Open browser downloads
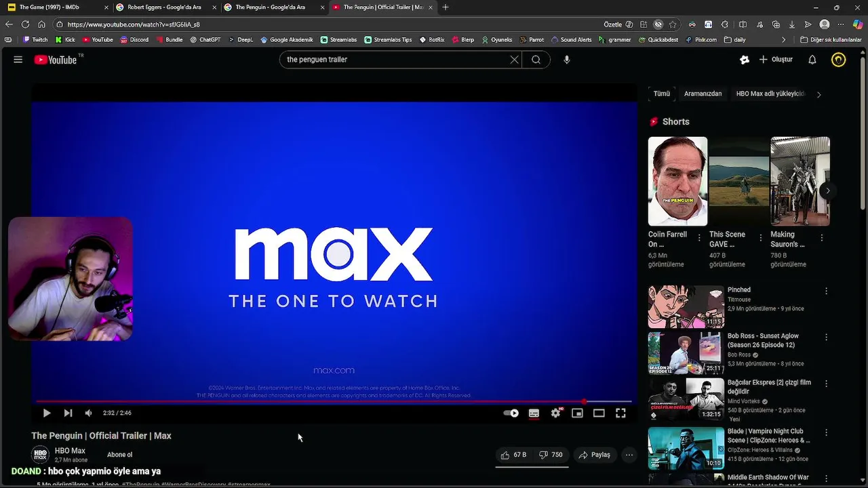 (791, 24)
